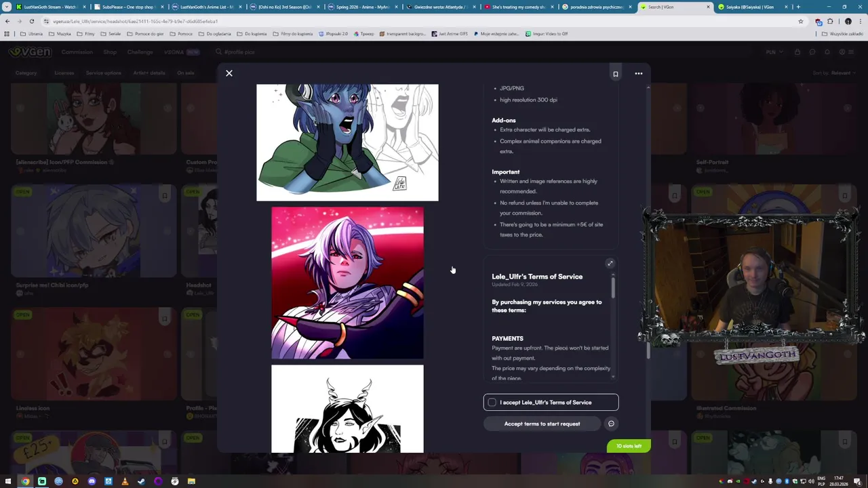This screenshot has height=488, width=868.
Task: Grab the Terms of Service scrollbar
Action: (613, 287)
